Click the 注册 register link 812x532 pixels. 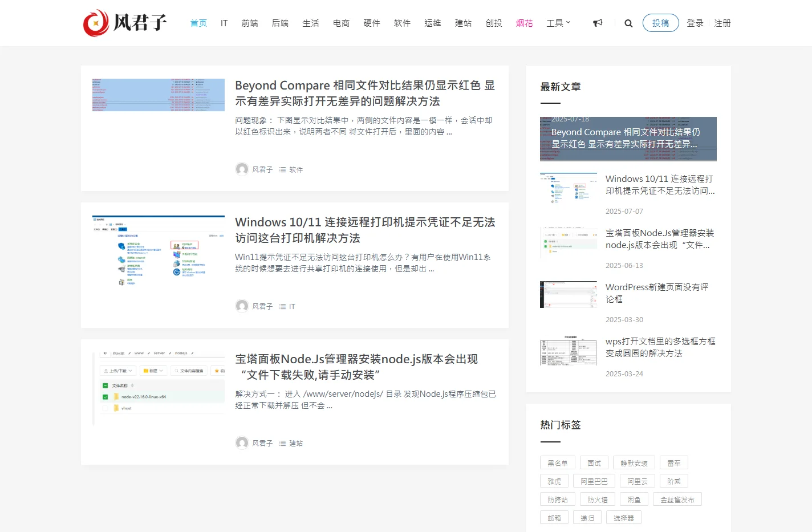point(722,23)
